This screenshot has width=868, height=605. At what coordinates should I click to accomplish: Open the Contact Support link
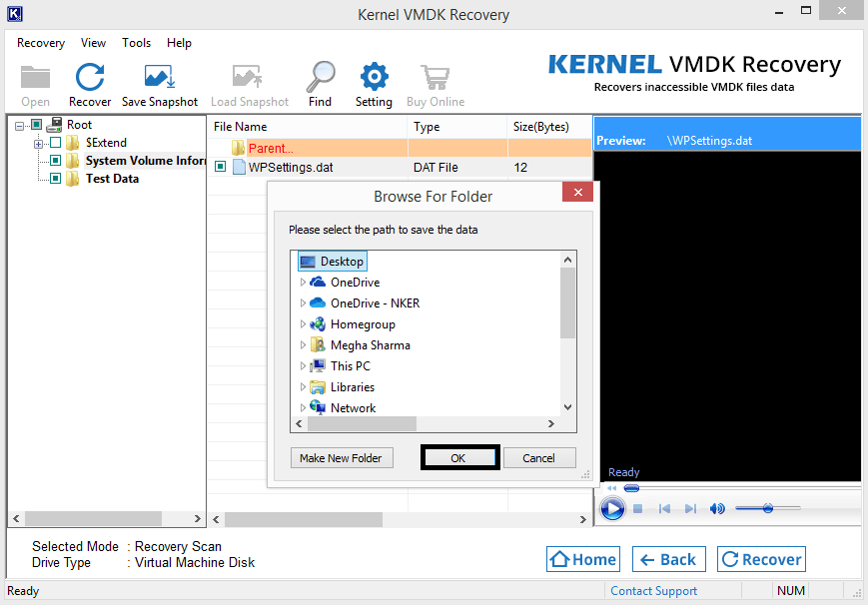(x=654, y=591)
